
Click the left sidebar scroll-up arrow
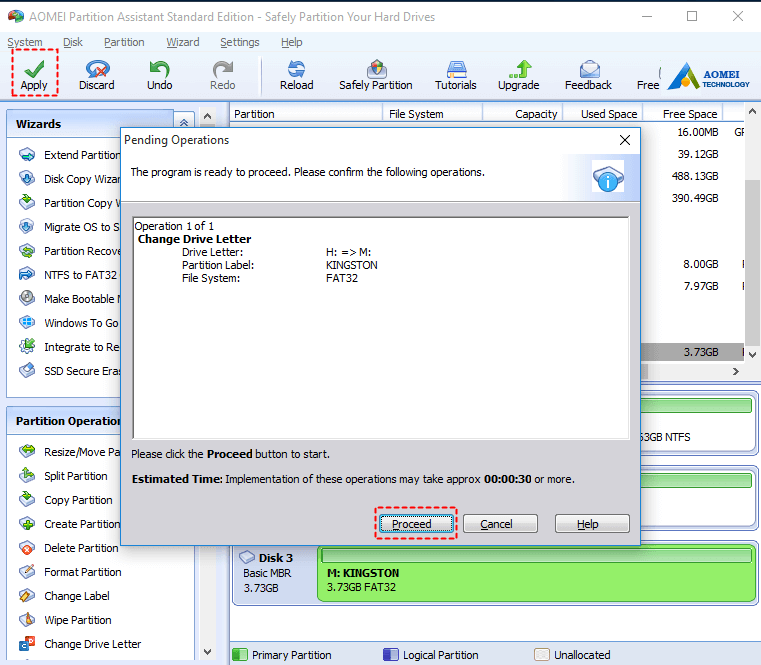pyautogui.click(x=207, y=116)
